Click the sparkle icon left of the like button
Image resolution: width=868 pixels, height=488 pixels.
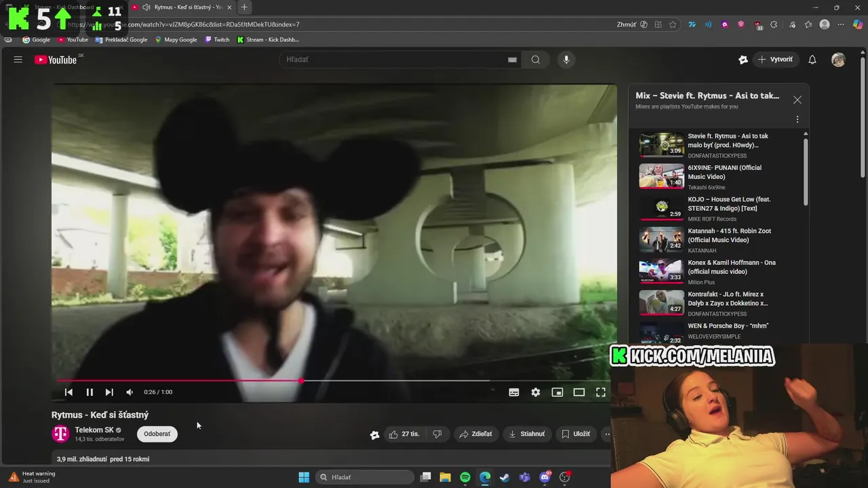tap(374, 435)
